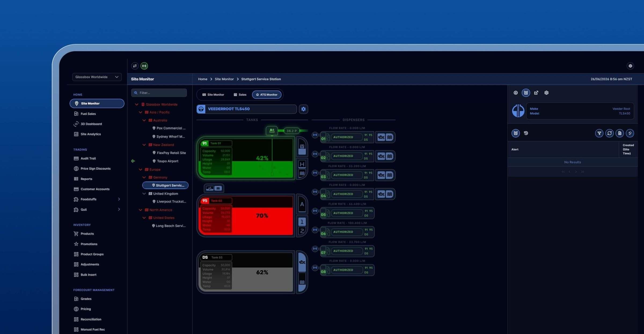
Task: Toggle the clipboard icon beside Tank 01
Action: 302,146
